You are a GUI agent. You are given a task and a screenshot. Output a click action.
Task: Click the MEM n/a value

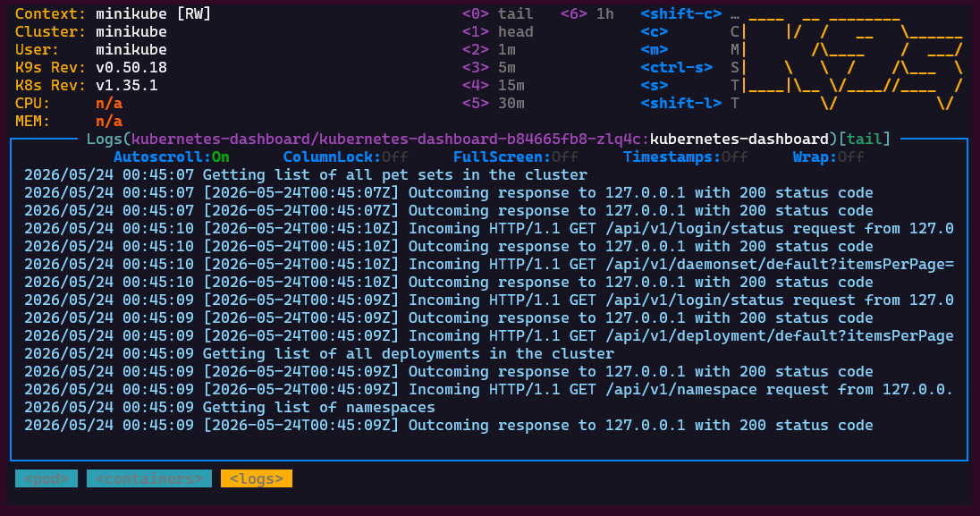click(x=109, y=121)
